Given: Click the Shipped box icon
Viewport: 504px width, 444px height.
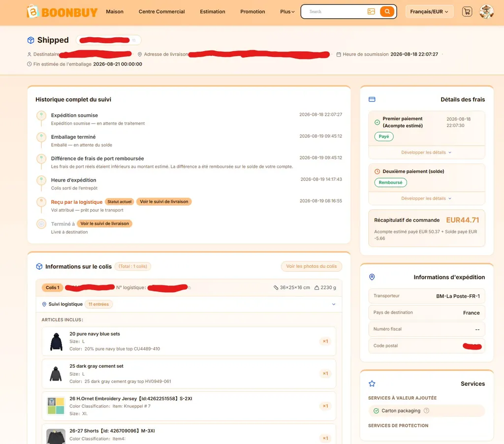Looking at the screenshot, I should 31,40.
